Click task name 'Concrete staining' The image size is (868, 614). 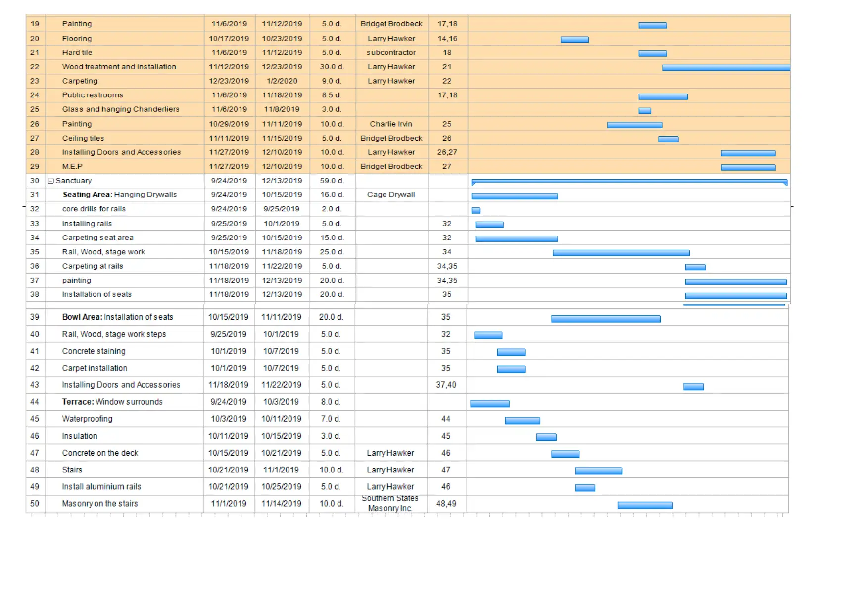94,351
